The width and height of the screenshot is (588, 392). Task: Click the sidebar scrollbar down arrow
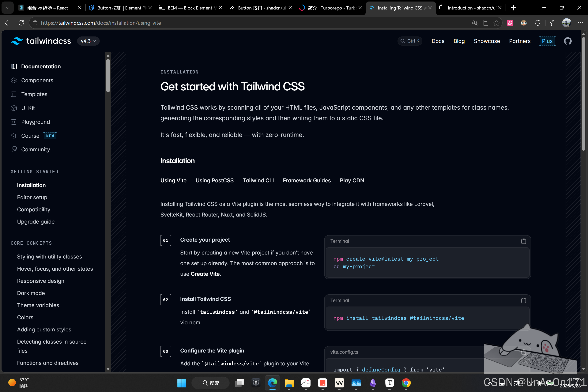click(x=108, y=369)
